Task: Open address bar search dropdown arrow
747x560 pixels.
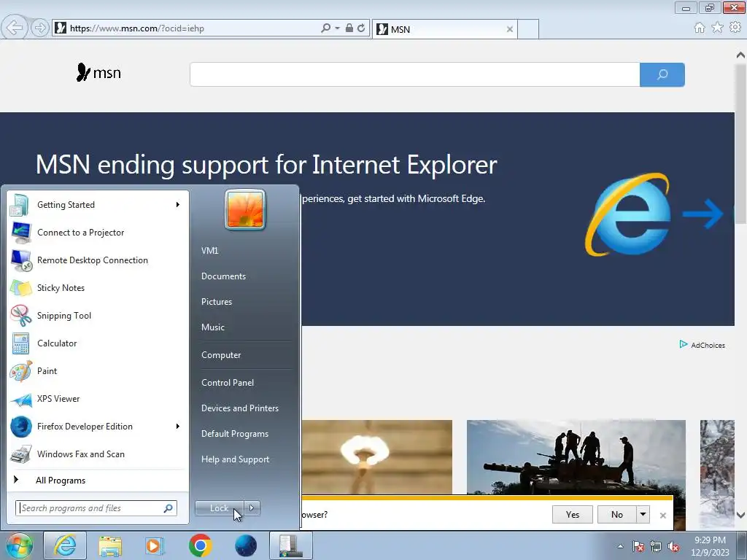Action: coord(337,28)
